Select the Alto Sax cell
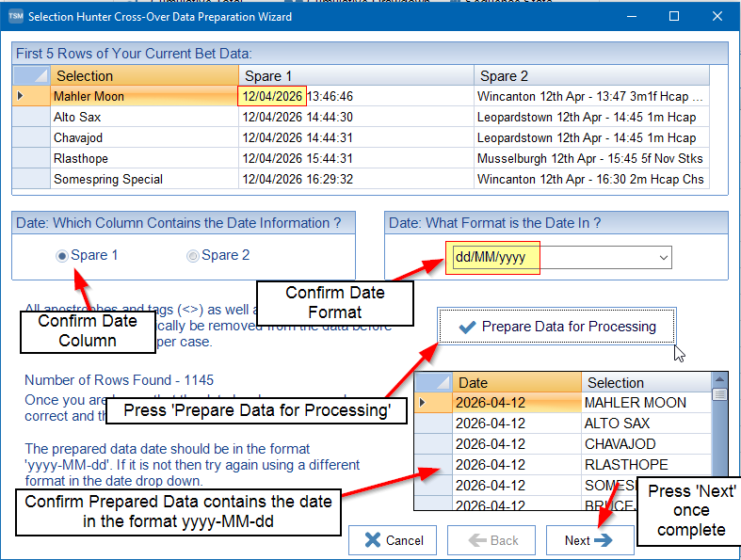 tap(144, 117)
